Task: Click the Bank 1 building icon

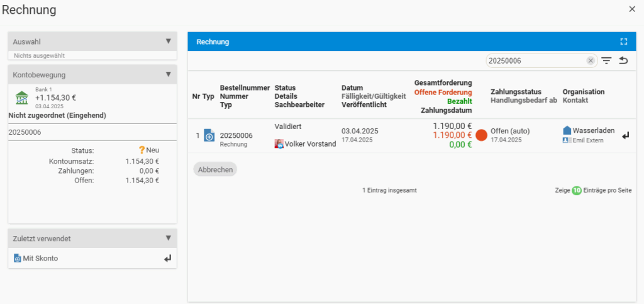Action: tap(22, 98)
